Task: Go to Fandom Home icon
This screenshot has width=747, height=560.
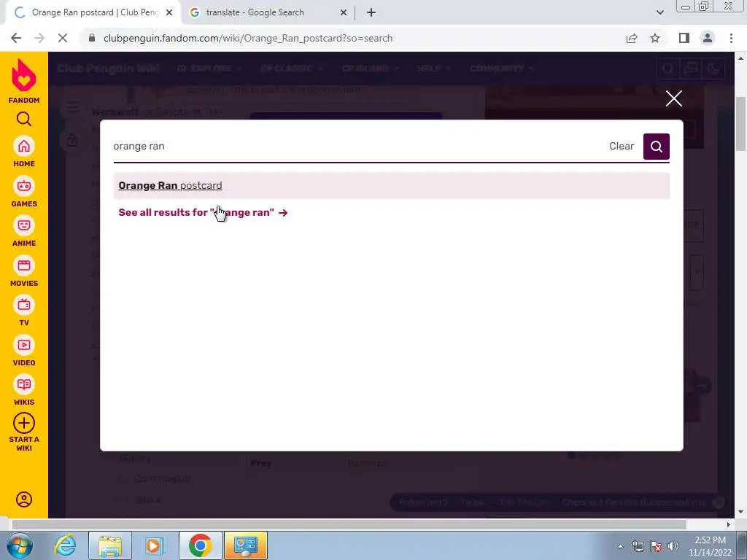Action: click(24, 147)
